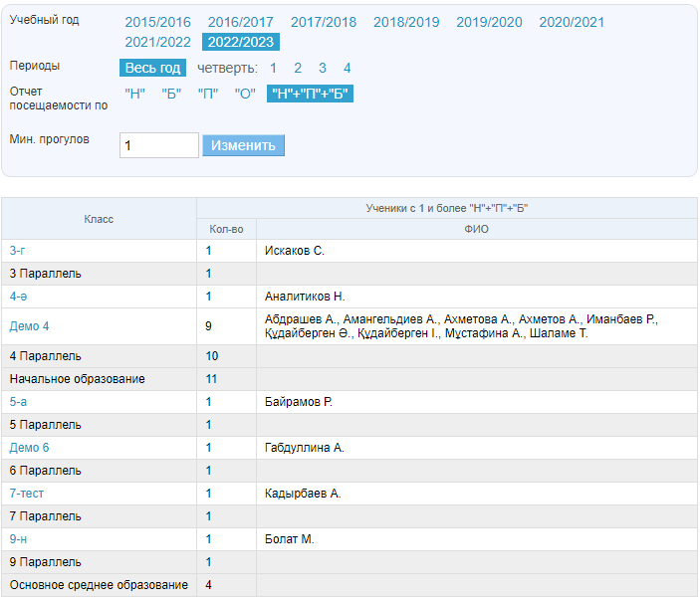Screen dimensions: 700x601
Task: Select the 'Весь год' period
Action: [152, 68]
